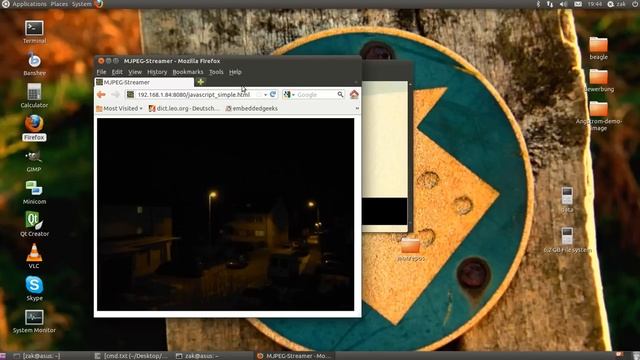Expand the Most Visited bookmarks dropdown
Viewport: 640px width, 360px height.
tap(119, 109)
